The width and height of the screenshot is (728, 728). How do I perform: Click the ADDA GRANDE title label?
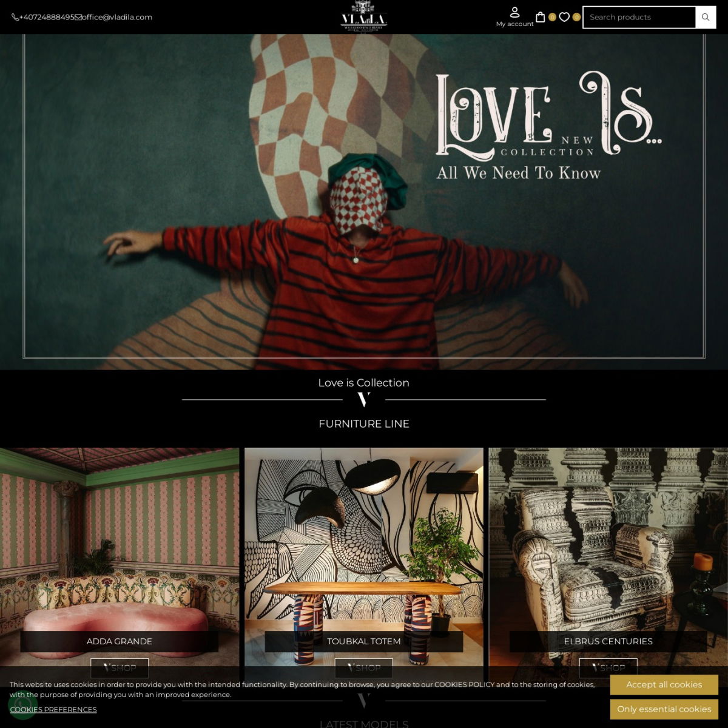(x=120, y=641)
